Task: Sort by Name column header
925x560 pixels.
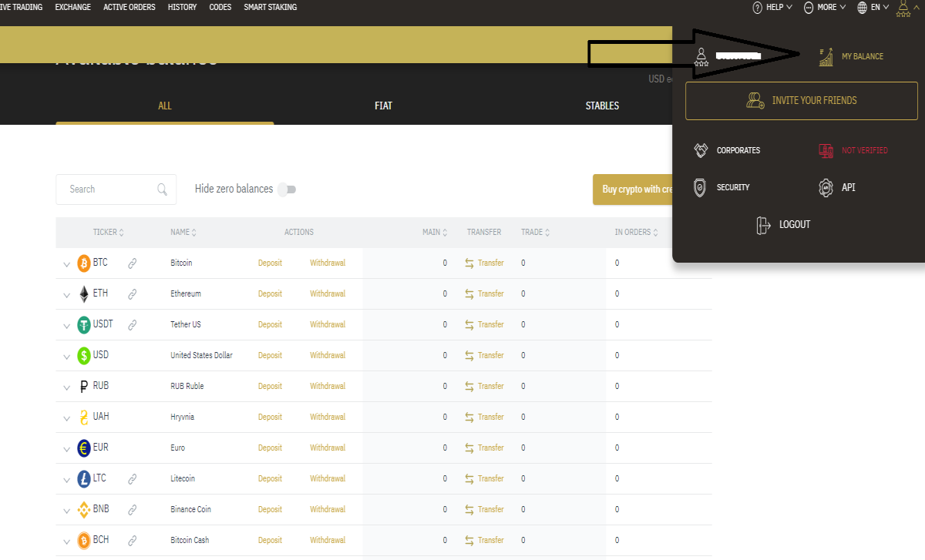Action: coord(183,233)
